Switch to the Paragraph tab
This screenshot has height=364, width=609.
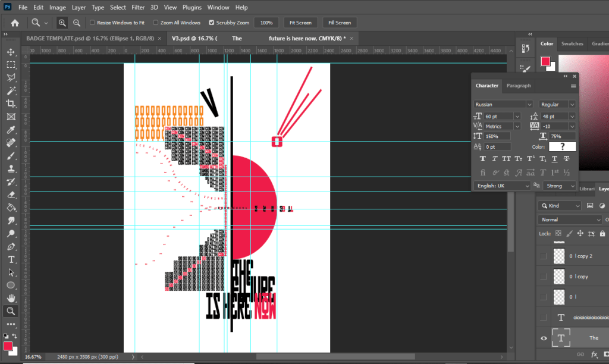click(x=518, y=86)
